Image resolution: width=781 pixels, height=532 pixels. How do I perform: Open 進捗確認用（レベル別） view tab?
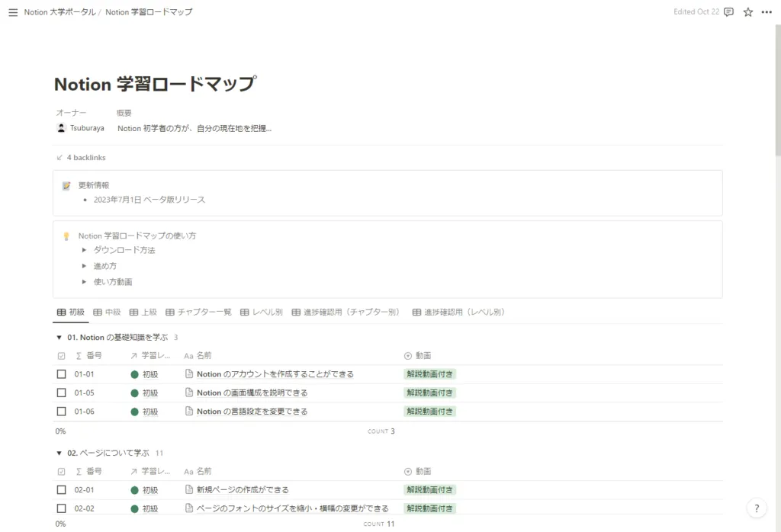pos(458,312)
